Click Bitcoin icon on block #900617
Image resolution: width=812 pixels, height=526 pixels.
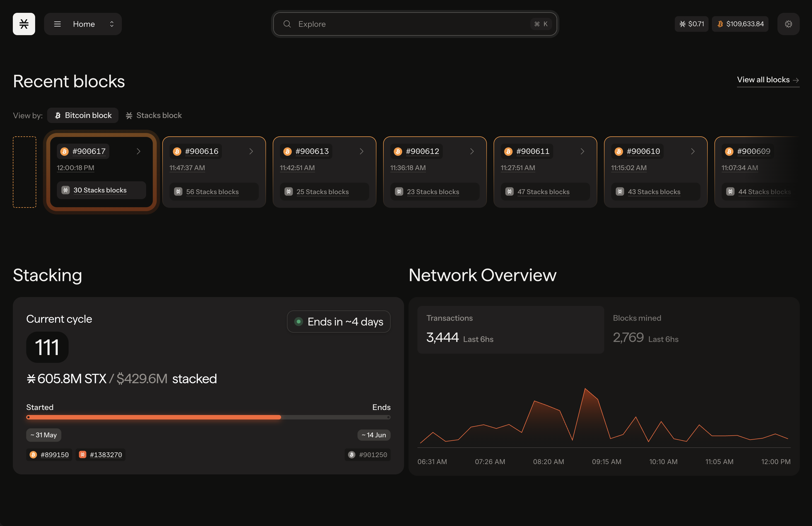click(x=64, y=151)
